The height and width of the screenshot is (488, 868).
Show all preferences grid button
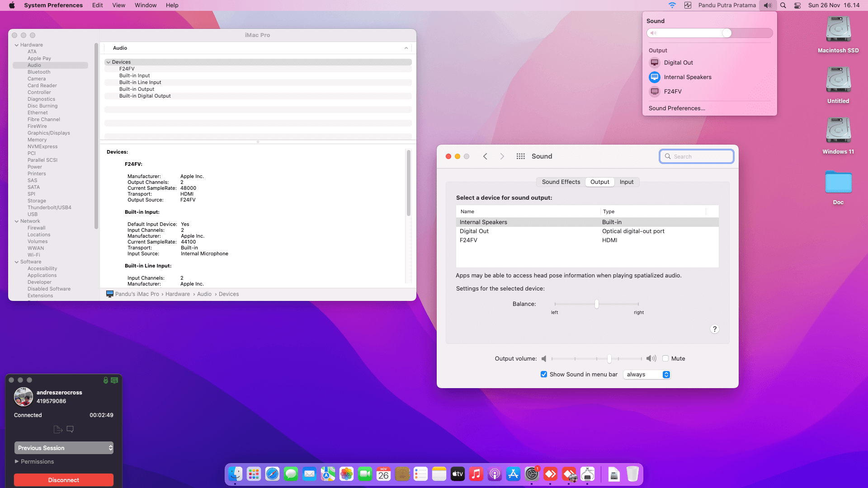pos(521,156)
